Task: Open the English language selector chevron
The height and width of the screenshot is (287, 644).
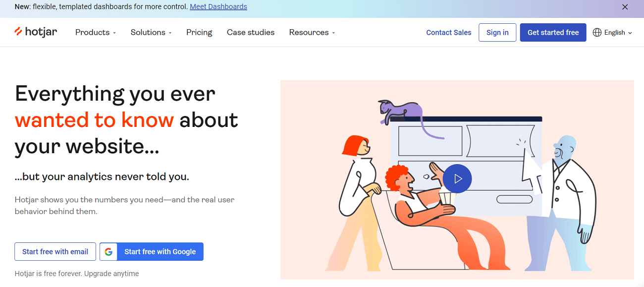Action: coord(630,33)
